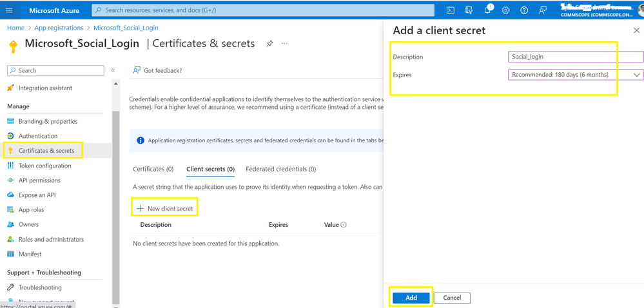
Task: Click the help question mark icon
Action: (524, 10)
